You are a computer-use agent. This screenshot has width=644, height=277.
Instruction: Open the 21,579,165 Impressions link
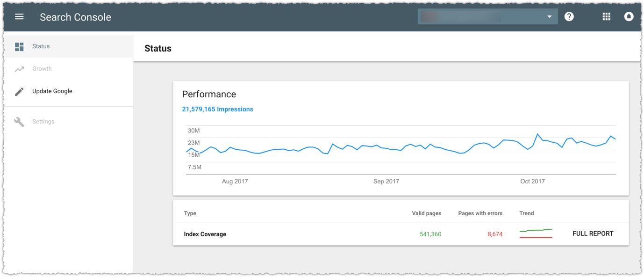point(217,109)
